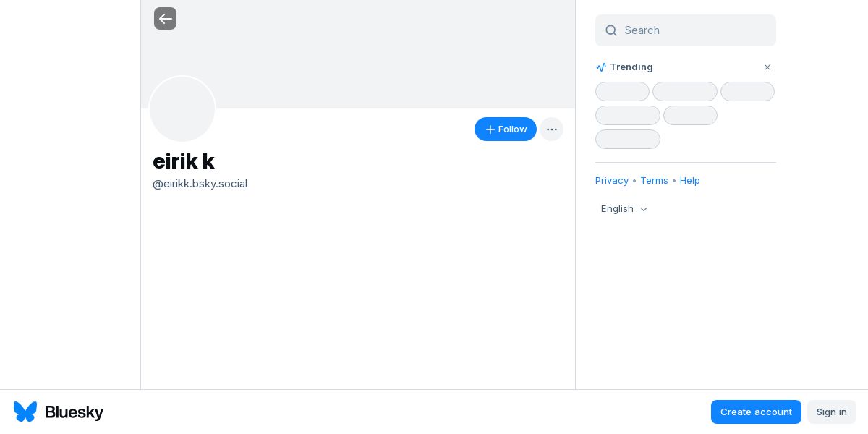
Task: Open the Terms link
Action: 654,181
